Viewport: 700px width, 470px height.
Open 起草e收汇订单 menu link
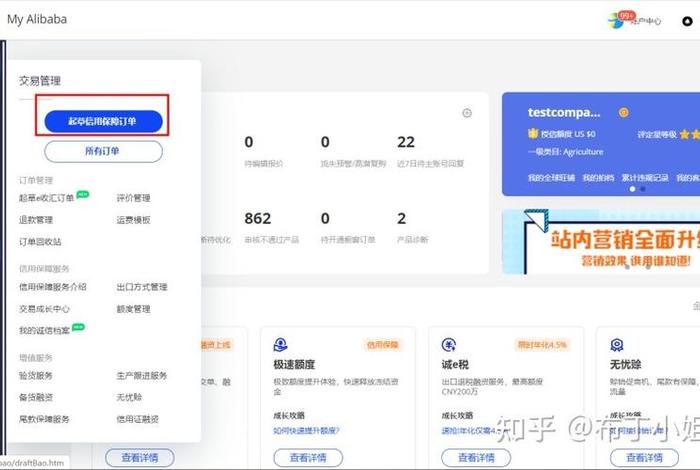tap(46, 198)
